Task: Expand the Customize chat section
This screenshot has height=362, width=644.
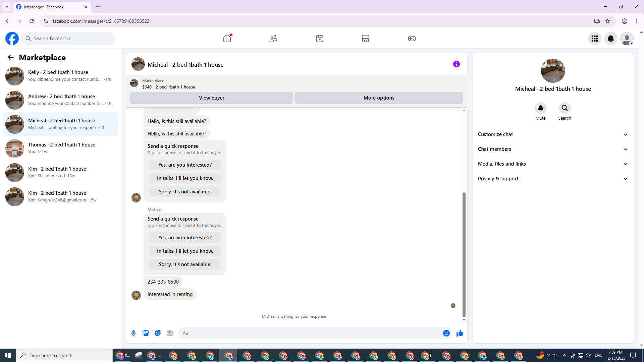Action: pos(553,134)
